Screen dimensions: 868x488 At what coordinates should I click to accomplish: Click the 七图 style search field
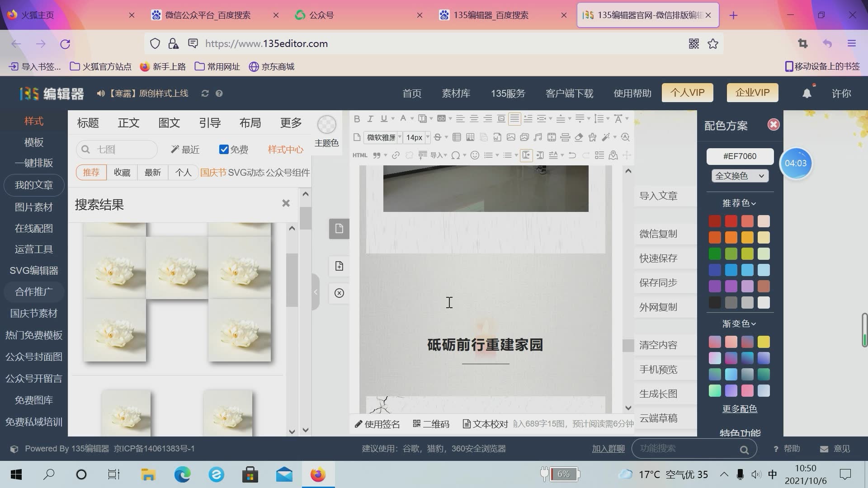coord(117,150)
